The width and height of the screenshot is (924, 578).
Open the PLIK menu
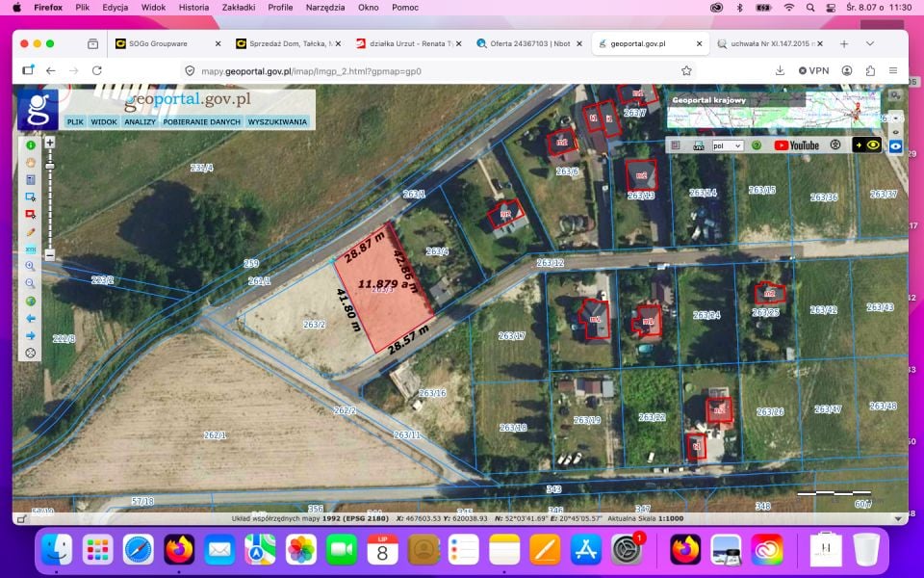pos(75,121)
